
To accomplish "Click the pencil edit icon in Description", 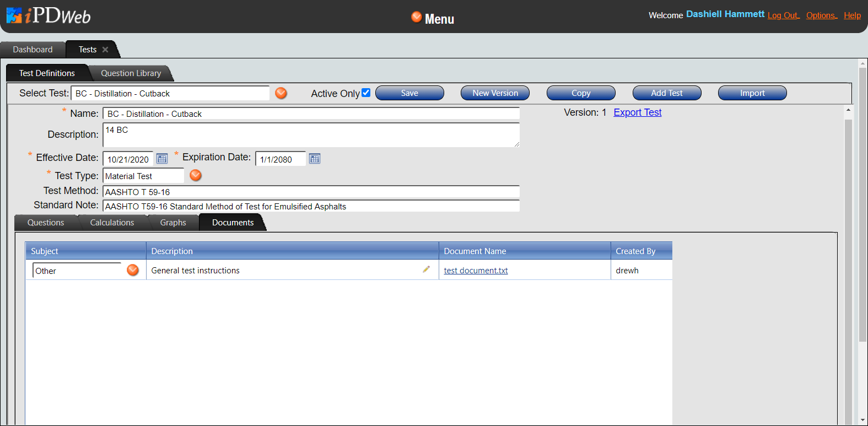I will (426, 269).
